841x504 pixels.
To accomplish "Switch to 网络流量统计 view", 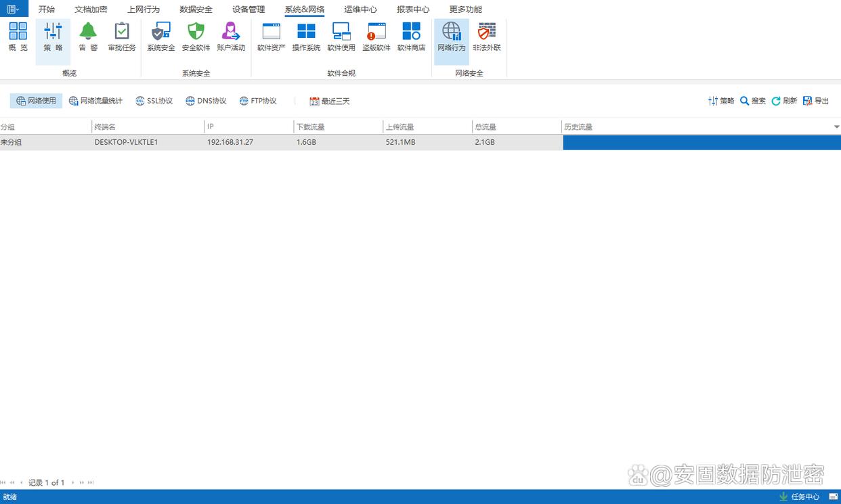I will (95, 101).
